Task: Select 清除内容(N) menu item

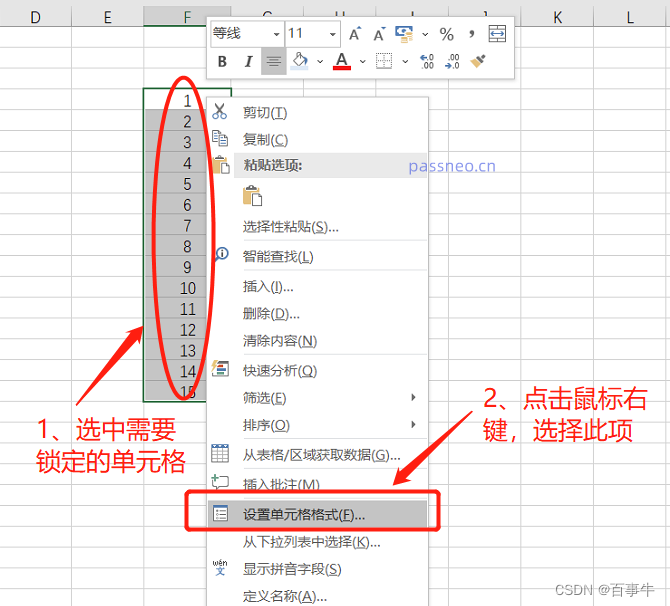Action: (317, 341)
